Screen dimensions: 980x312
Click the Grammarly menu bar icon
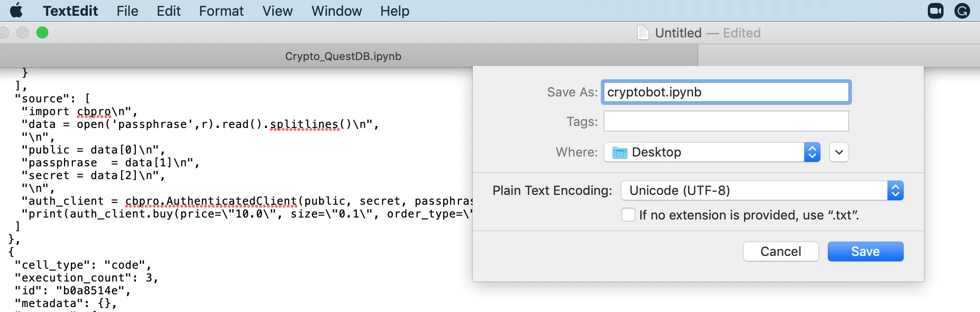tap(962, 11)
